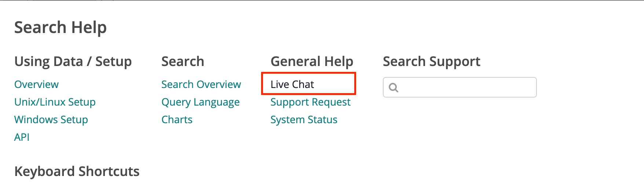Go to Windows Setup help
The image size is (644, 187).
(x=51, y=120)
